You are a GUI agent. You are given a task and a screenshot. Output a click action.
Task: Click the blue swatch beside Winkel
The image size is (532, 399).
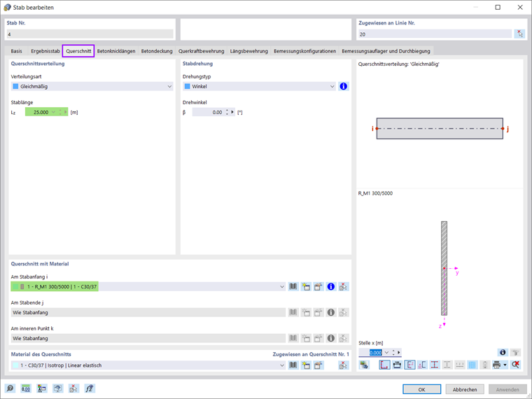pyautogui.click(x=187, y=87)
